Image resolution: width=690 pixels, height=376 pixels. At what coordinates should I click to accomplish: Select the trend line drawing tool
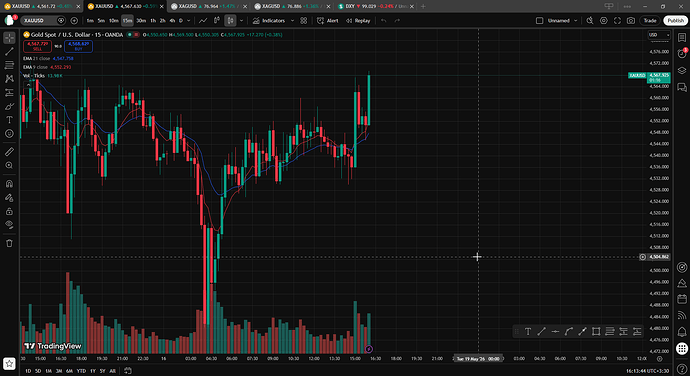(9, 52)
